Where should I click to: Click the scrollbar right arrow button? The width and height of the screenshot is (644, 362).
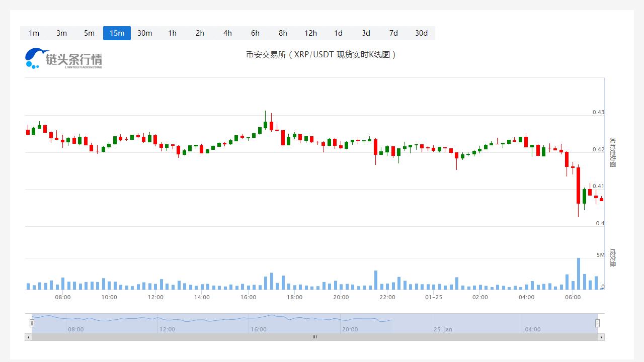point(601,337)
